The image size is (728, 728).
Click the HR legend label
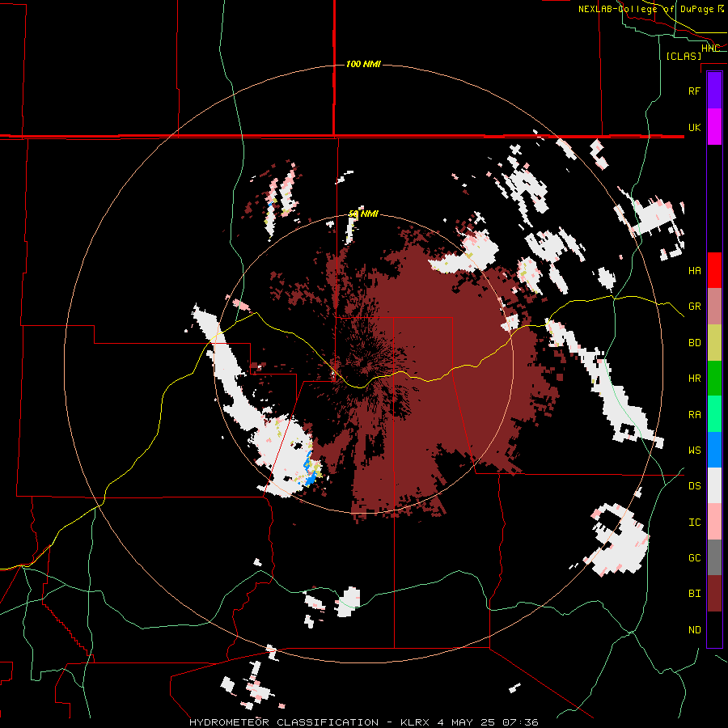click(x=694, y=379)
